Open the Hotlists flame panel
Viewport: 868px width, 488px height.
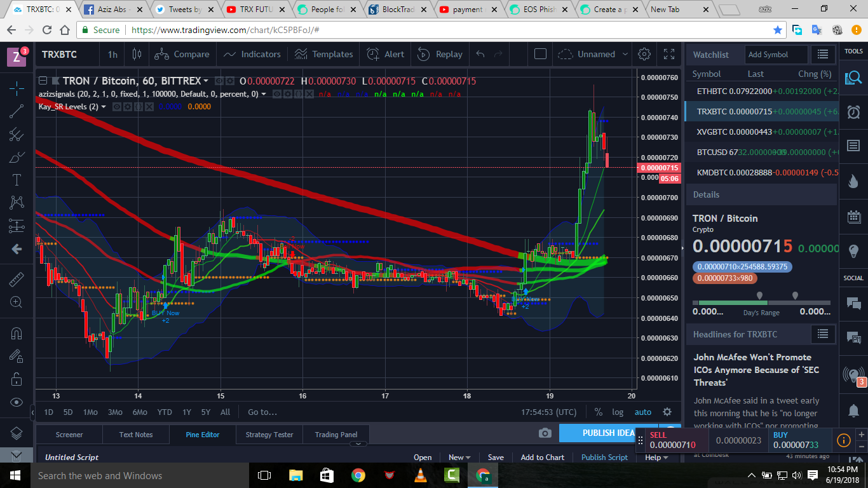click(853, 181)
